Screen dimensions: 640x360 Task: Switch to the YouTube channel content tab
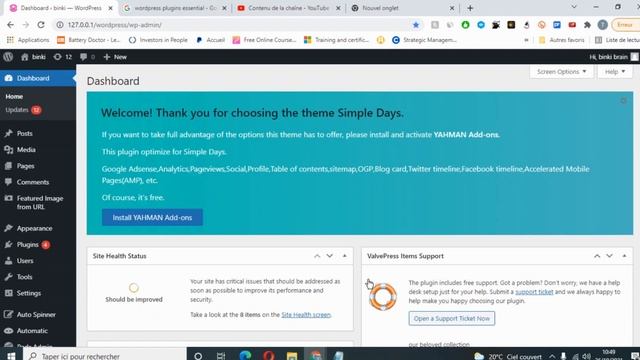tap(288, 8)
